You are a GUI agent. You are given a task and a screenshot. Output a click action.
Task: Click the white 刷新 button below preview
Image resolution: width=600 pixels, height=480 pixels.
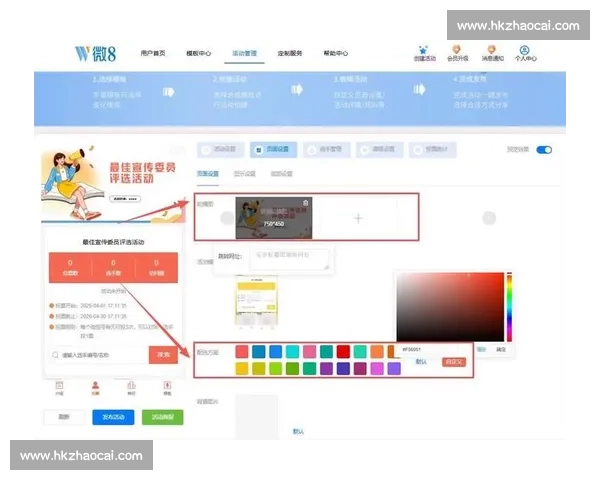tap(64, 417)
